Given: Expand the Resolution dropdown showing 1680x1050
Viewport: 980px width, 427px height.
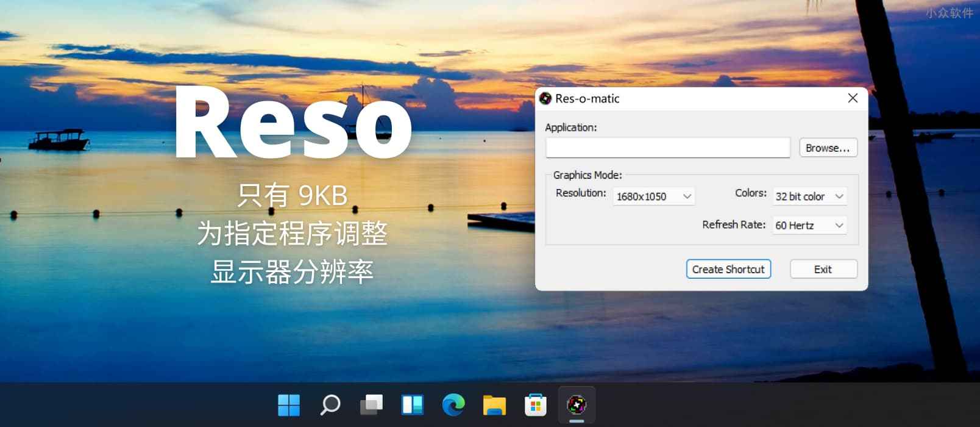Looking at the screenshot, I should 653,196.
